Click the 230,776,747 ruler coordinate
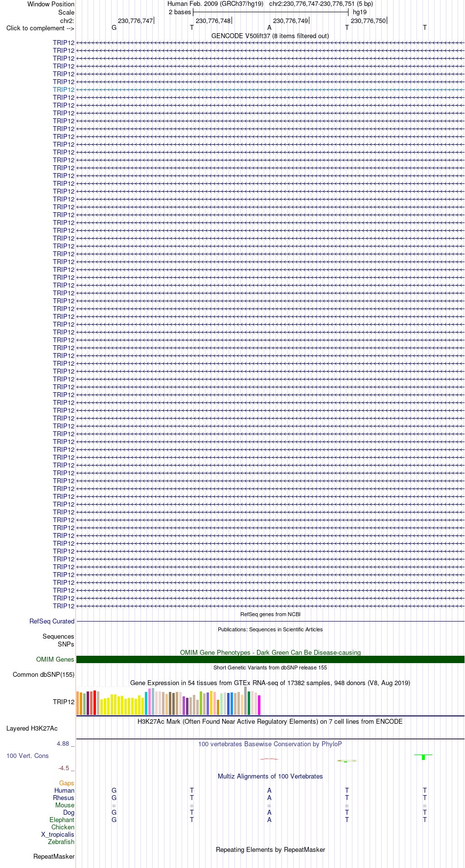The image size is (465, 868). pos(135,21)
